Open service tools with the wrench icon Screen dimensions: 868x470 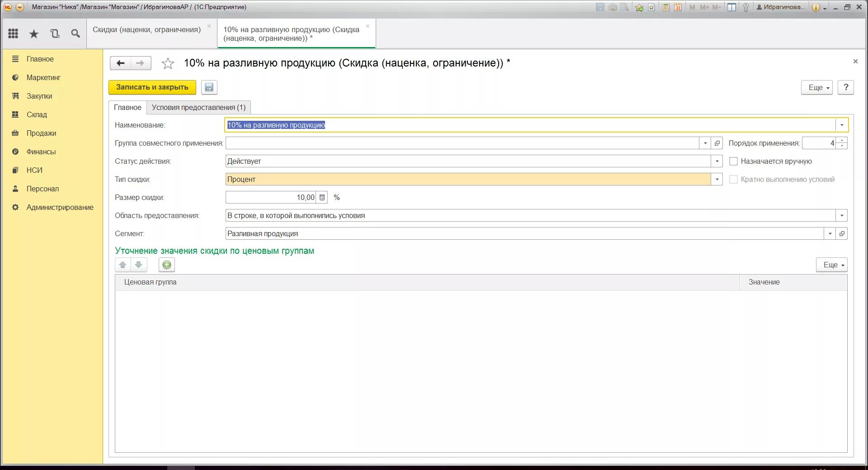pyautogui.click(x=746, y=7)
